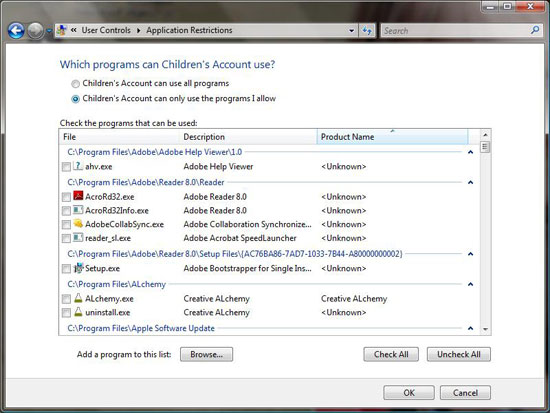The width and height of the screenshot is (550, 413).
Task: Check the AcroRd32Info.exe checkbox
Action: click(x=66, y=211)
